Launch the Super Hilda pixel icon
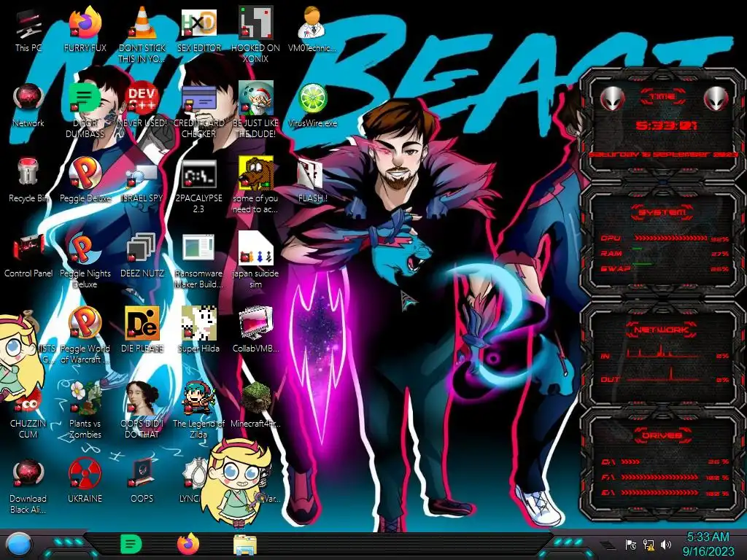This screenshot has height=560, width=747. tap(198, 324)
